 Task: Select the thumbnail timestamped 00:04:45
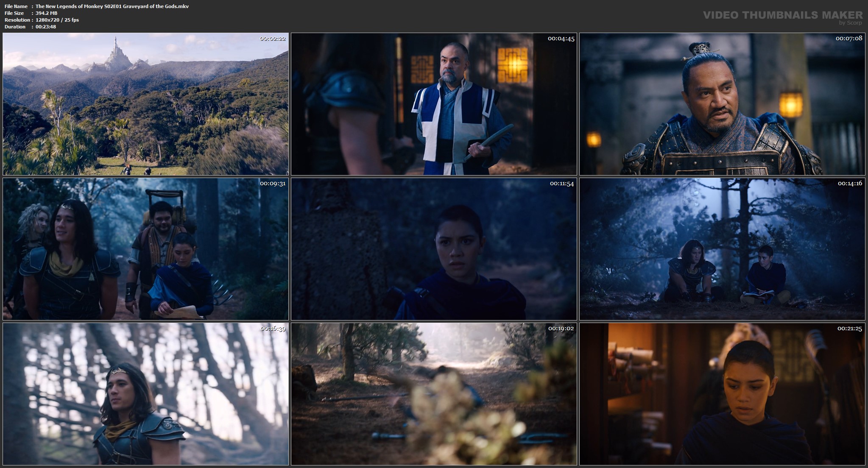[x=434, y=104]
